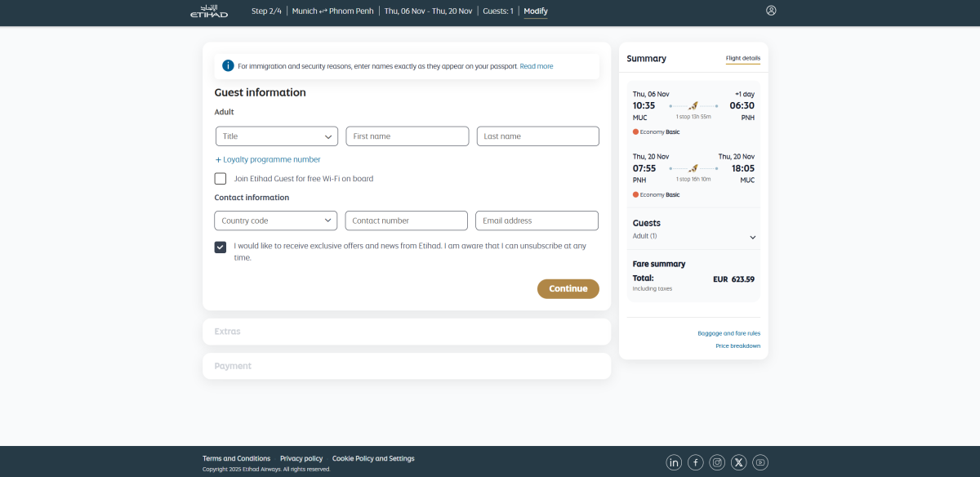Click the Etihad logo in header
Image resolution: width=980 pixels, height=477 pixels.
[208, 11]
